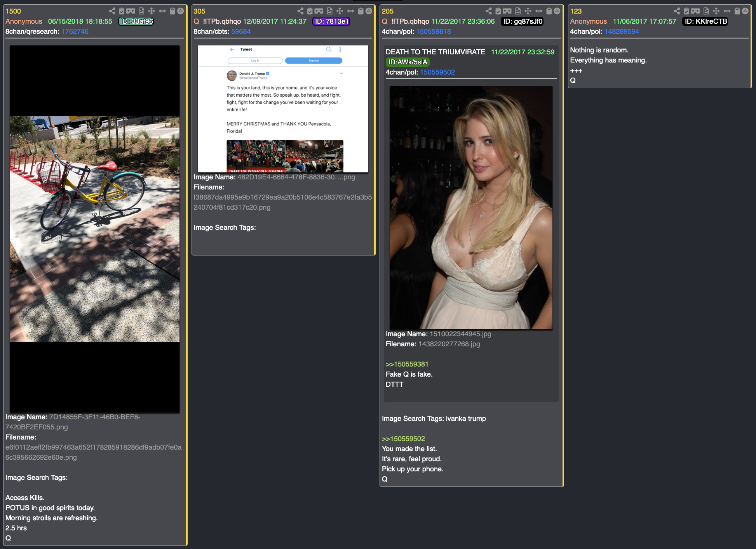Click the horizontal resize arrows on post 1500
Viewport: 756px width, 549px height.
pyautogui.click(x=162, y=11)
